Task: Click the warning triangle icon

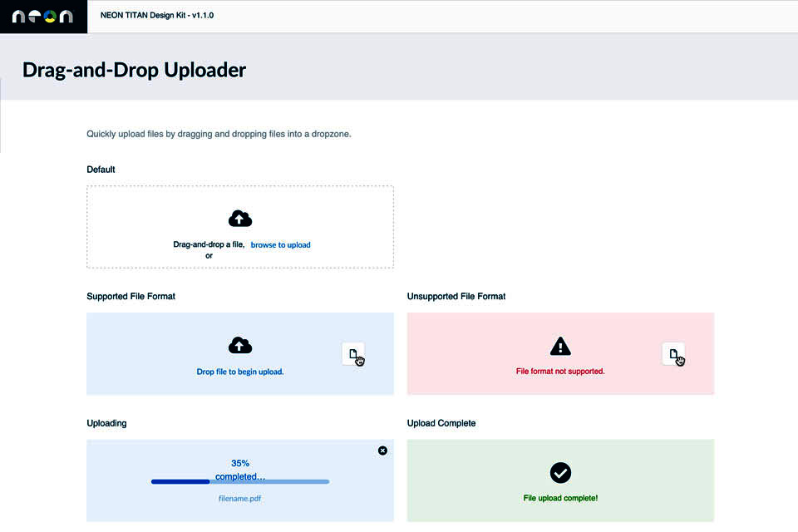Action: point(560,346)
